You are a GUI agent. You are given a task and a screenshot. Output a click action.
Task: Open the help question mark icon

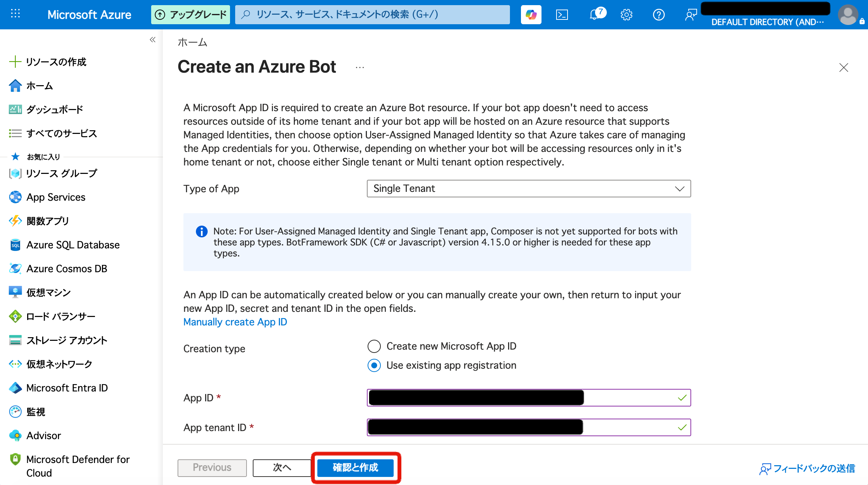659,15
